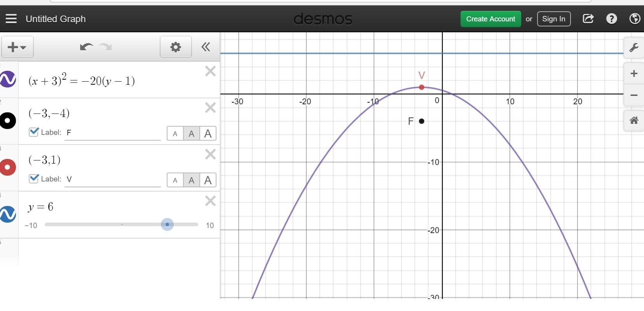This screenshot has width=644, height=311.
Task: Collapse the expression list panel
Action: pos(206,47)
